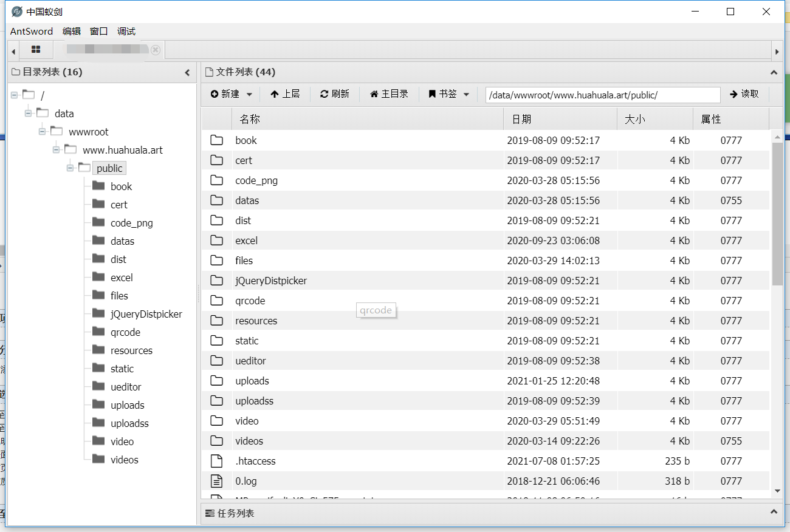
Task: Click the dist folder icon in the file list
Action: tap(217, 220)
